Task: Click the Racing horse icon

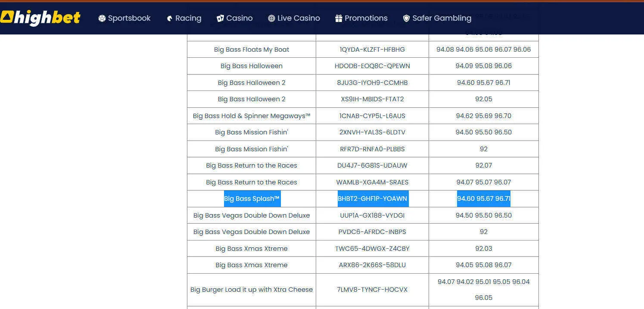Action: 170,18
